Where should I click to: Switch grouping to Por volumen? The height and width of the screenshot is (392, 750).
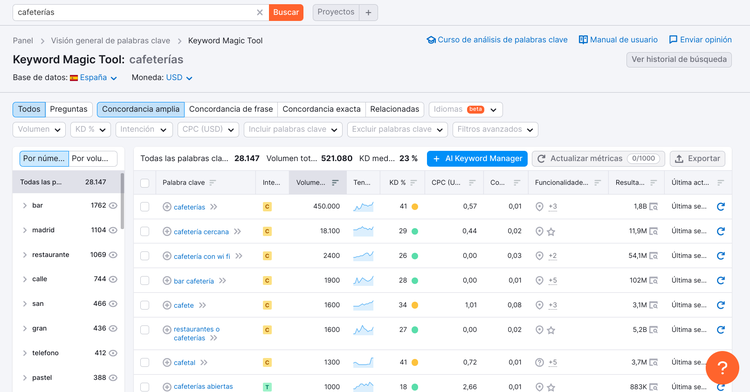click(x=93, y=159)
